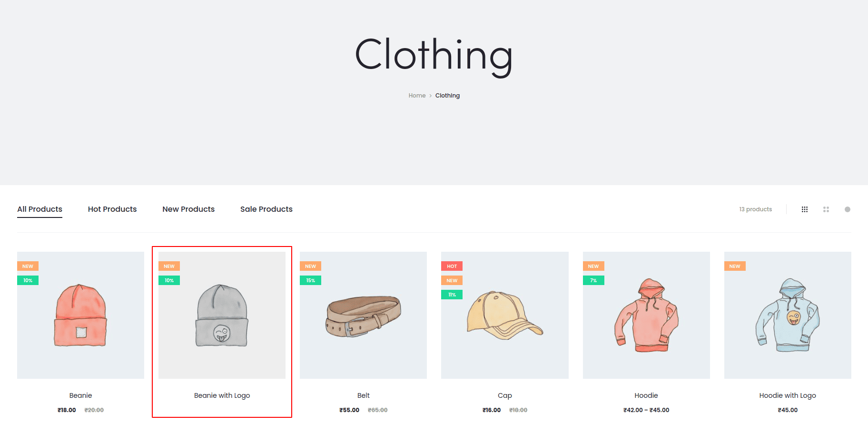Click the HOT badge on the Cap
The image size is (868, 424).
[452, 266]
